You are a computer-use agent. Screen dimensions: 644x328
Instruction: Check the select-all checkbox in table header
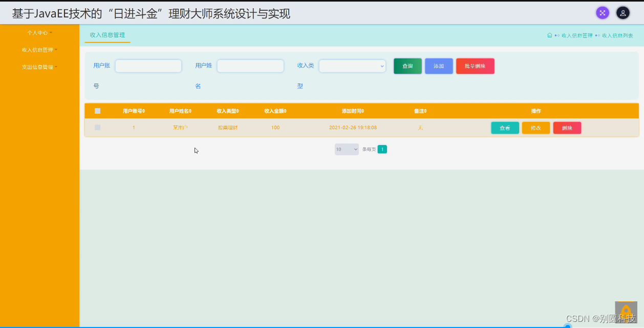98,110
